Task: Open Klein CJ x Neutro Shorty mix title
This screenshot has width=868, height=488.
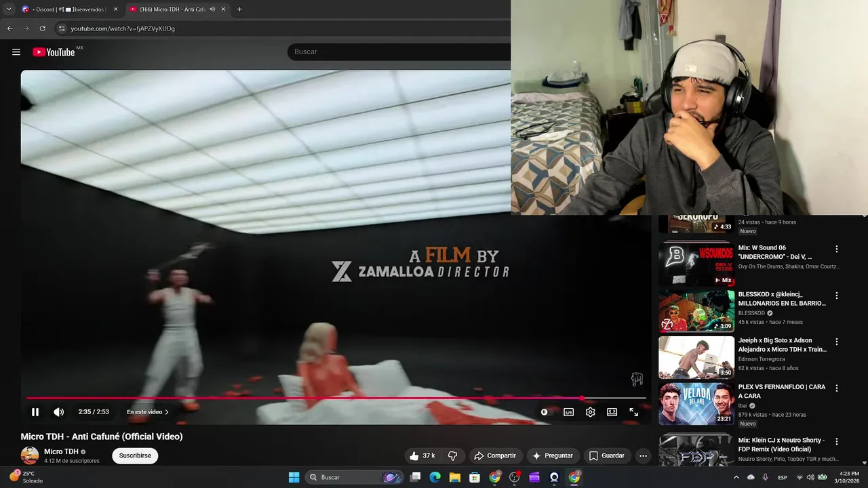Action: tap(782, 445)
